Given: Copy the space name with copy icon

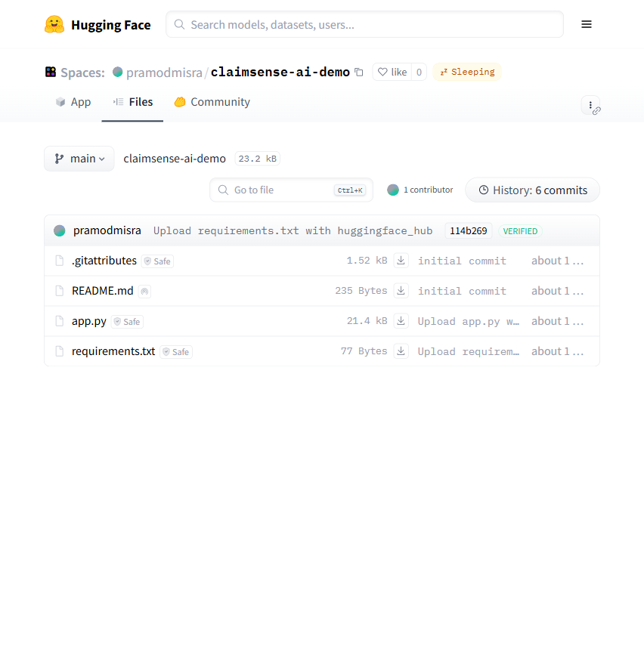Looking at the screenshot, I should [359, 73].
